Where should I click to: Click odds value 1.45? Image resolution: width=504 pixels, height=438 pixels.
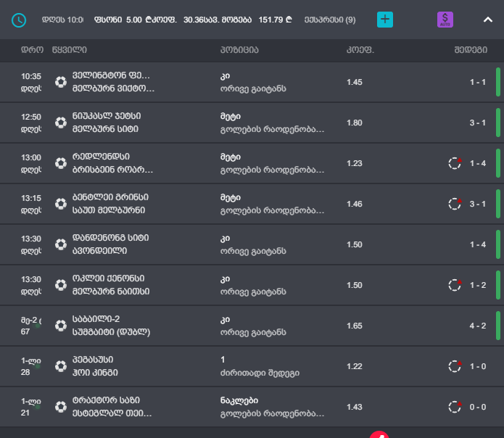tap(355, 82)
